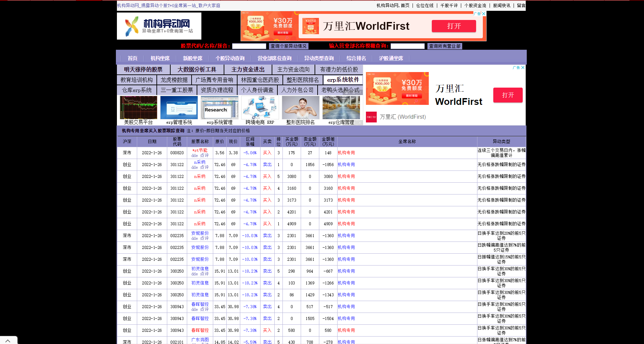Click stock code 000820 in the table
This screenshot has width=644, height=344.
pyautogui.click(x=177, y=153)
